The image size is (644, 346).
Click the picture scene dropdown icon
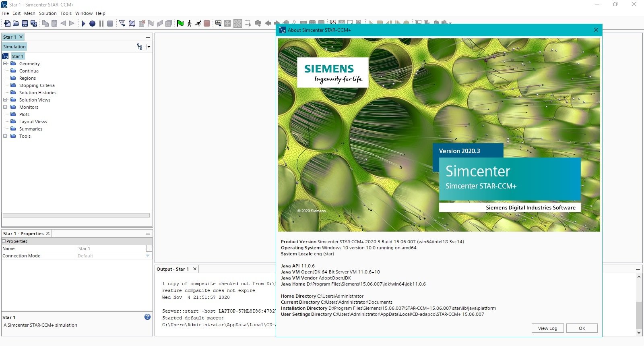tap(218, 23)
